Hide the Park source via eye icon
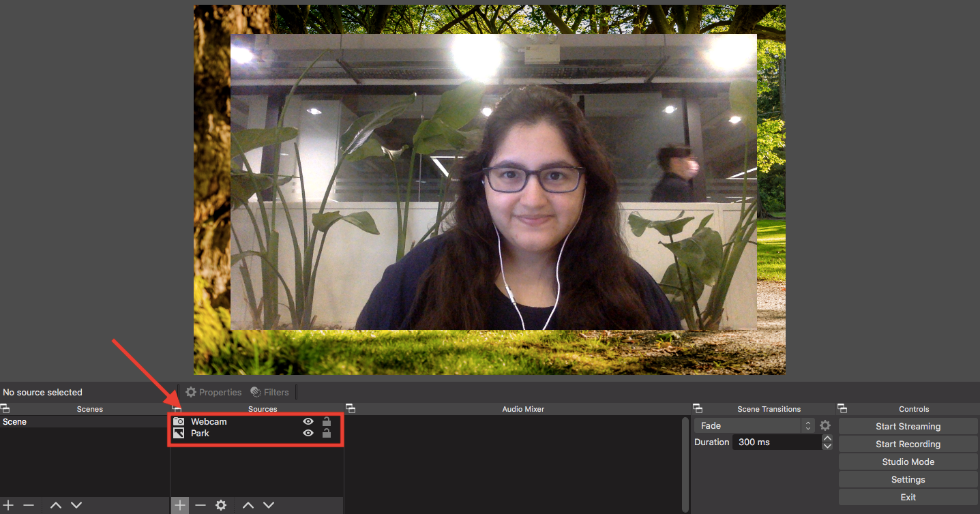 click(308, 433)
